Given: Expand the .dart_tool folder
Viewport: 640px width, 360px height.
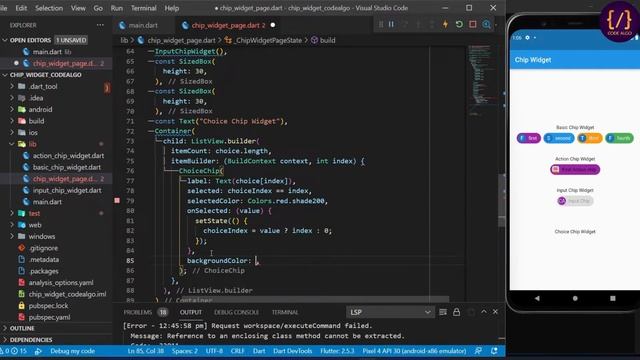Looking at the screenshot, I should [x=12, y=86].
